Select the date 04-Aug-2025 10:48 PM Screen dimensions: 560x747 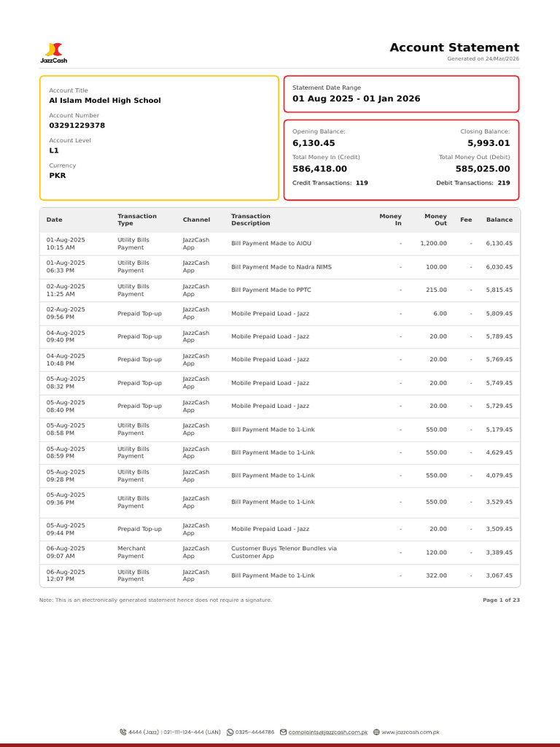coord(66,360)
